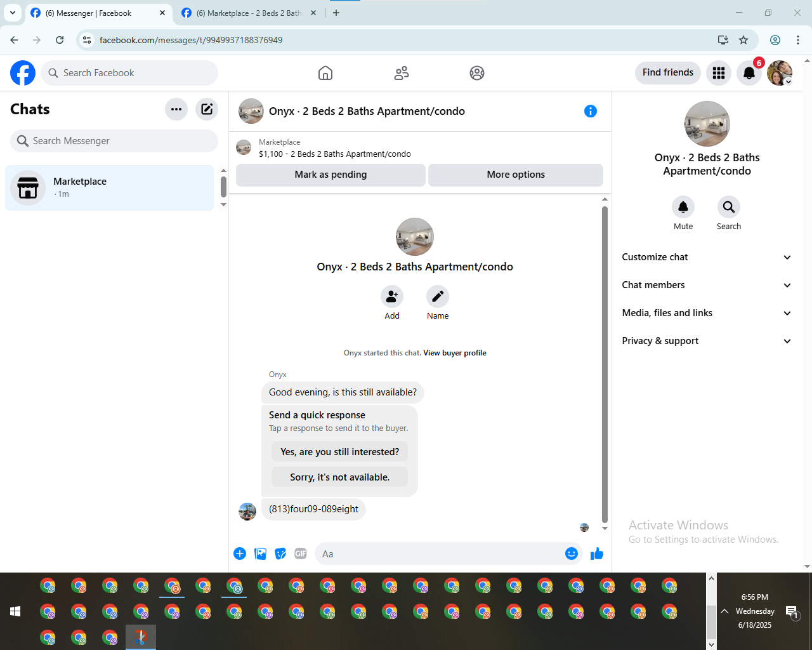Open the Friends icon in top navigation

click(402, 73)
